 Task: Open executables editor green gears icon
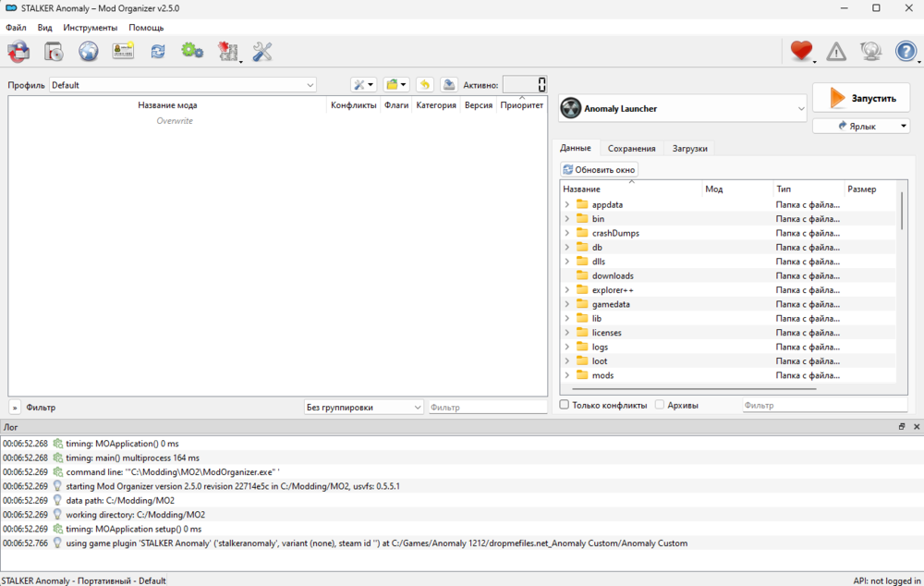[x=192, y=52]
